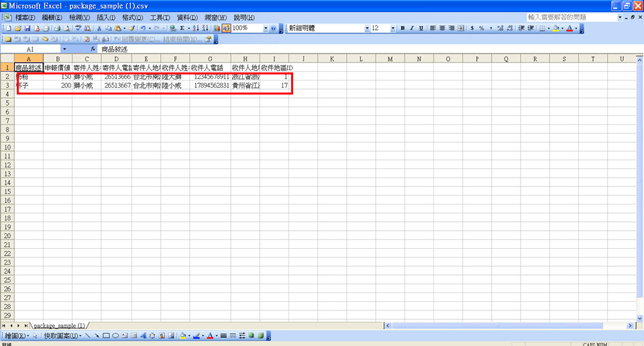Open the zoom percentage dropdown

(265, 29)
